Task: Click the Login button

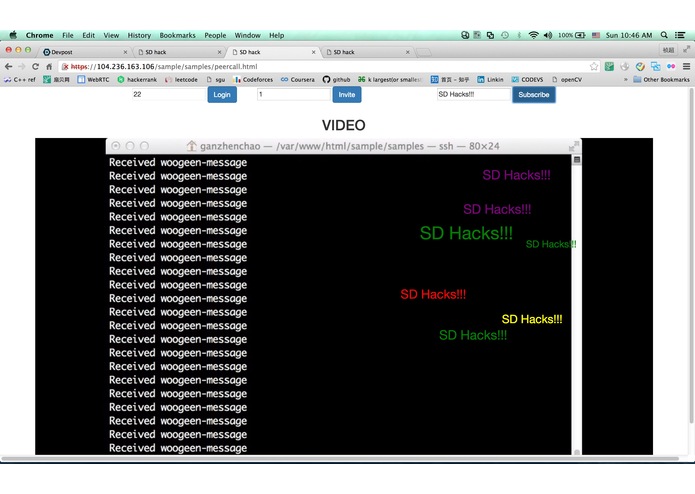Action: [x=222, y=94]
